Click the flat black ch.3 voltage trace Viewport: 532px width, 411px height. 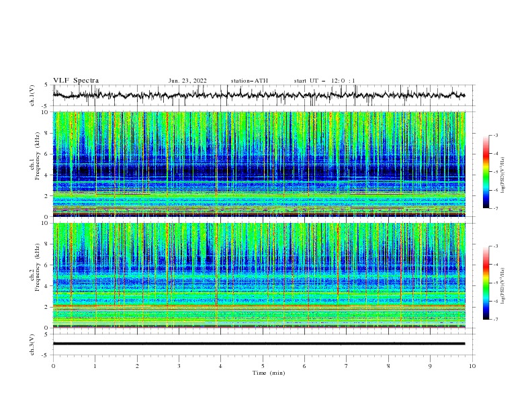[x=259, y=344]
